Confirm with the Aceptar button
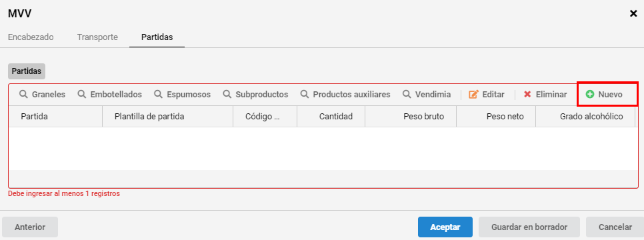This screenshot has width=644, height=240. pos(445,227)
